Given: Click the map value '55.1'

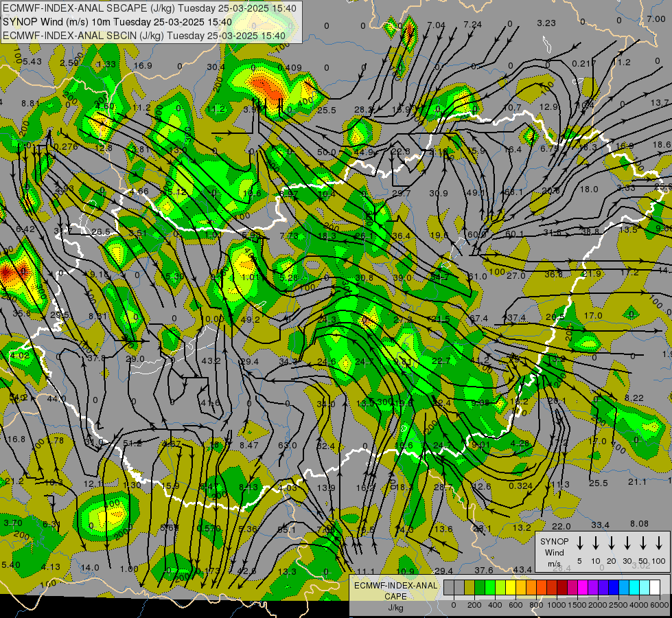Looking at the screenshot, I should pos(287,529).
